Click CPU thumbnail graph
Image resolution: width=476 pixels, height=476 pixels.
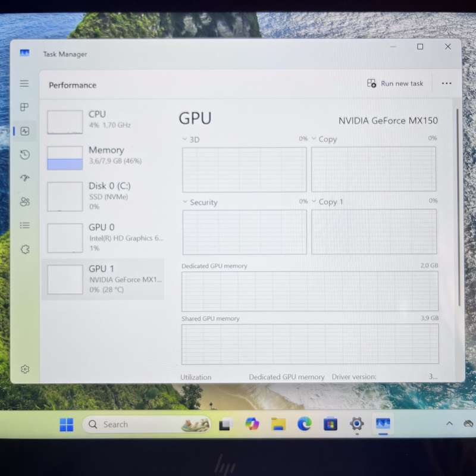65,122
